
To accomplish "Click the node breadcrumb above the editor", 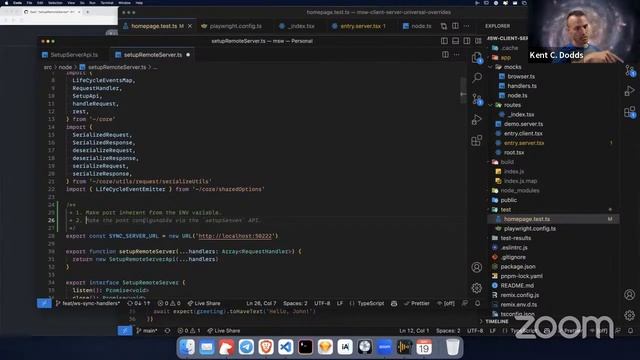I will click(65, 67).
